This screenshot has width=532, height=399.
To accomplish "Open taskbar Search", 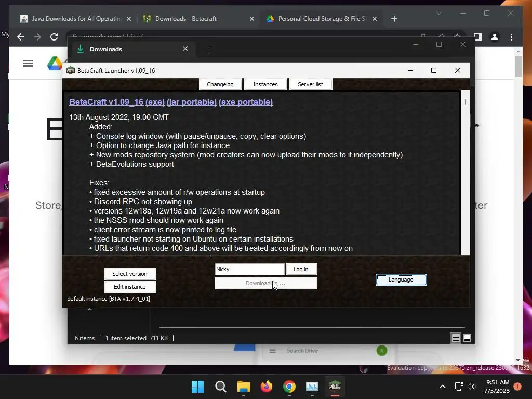I will pos(220,387).
